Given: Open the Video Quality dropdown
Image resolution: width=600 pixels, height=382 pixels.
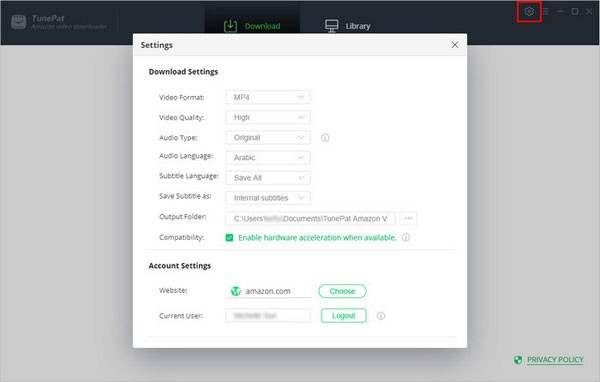Looking at the screenshot, I should click(268, 118).
